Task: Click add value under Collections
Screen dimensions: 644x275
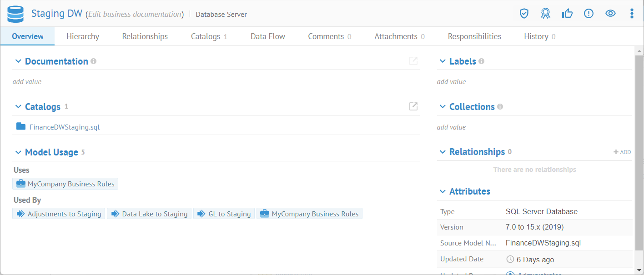Action: [x=451, y=127]
